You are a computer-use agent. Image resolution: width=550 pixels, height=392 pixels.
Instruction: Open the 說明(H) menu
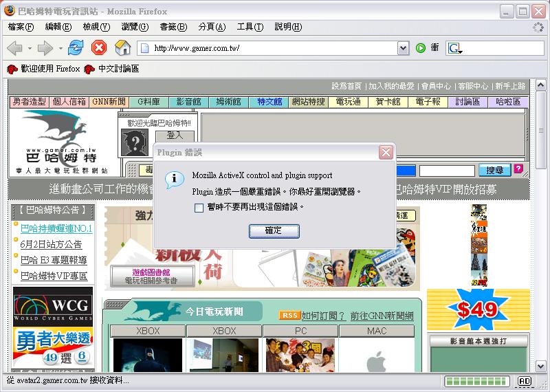pos(288,27)
